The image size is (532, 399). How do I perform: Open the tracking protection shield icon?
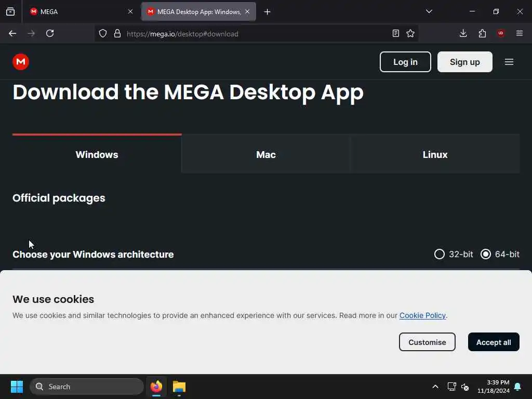tap(103, 33)
